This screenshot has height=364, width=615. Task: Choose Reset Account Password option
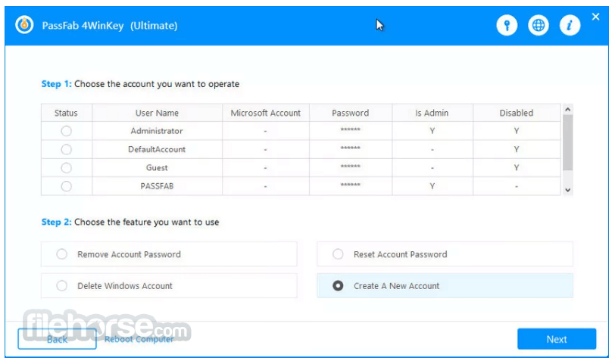[x=445, y=254]
